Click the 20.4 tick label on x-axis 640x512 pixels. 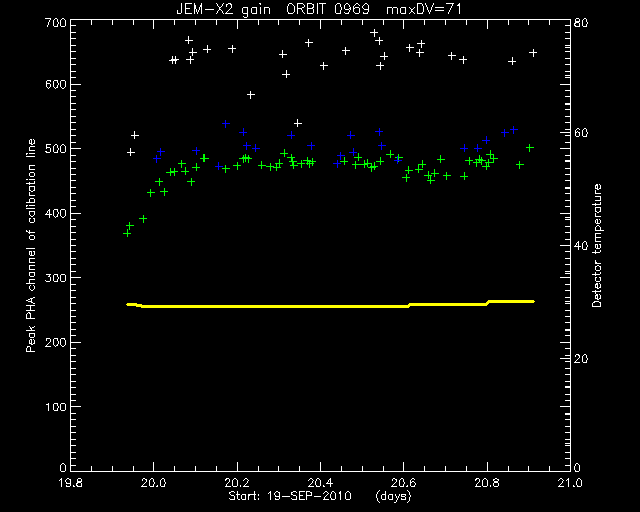pyautogui.click(x=320, y=483)
